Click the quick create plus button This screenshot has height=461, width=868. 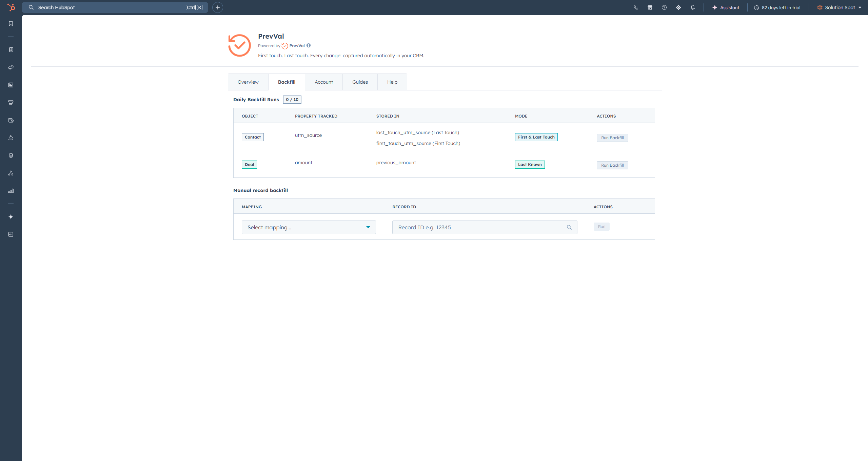click(x=218, y=7)
